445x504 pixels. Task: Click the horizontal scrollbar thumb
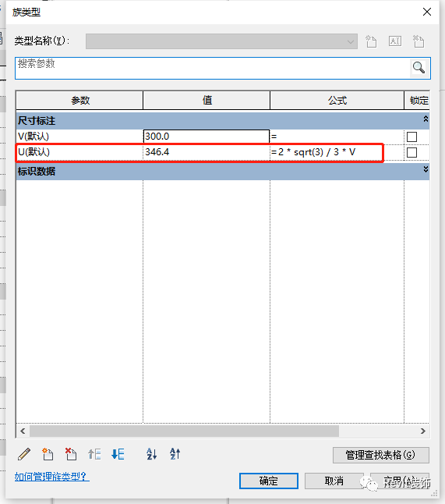[x=184, y=431]
